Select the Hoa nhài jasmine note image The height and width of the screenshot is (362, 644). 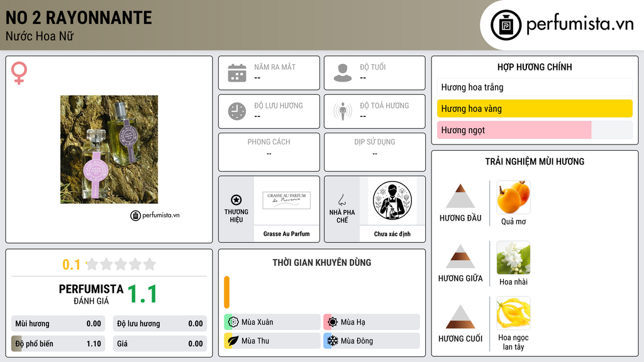(x=513, y=258)
